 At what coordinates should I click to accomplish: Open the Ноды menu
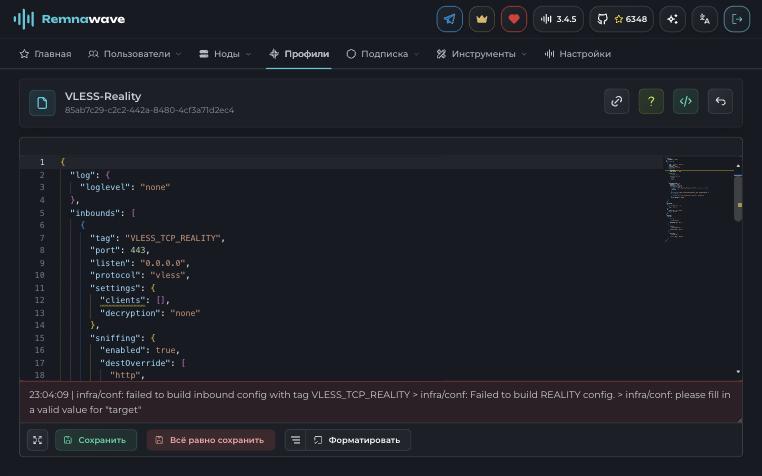coord(225,54)
